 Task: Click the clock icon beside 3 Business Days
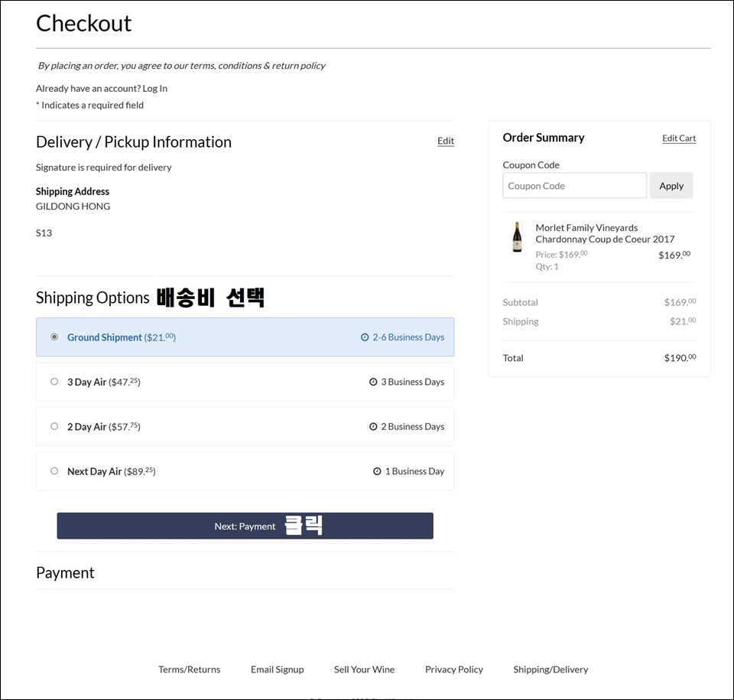(x=373, y=382)
